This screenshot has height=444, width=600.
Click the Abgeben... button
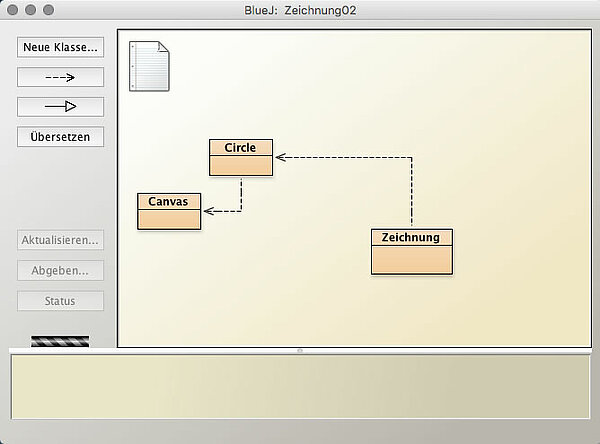60,270
